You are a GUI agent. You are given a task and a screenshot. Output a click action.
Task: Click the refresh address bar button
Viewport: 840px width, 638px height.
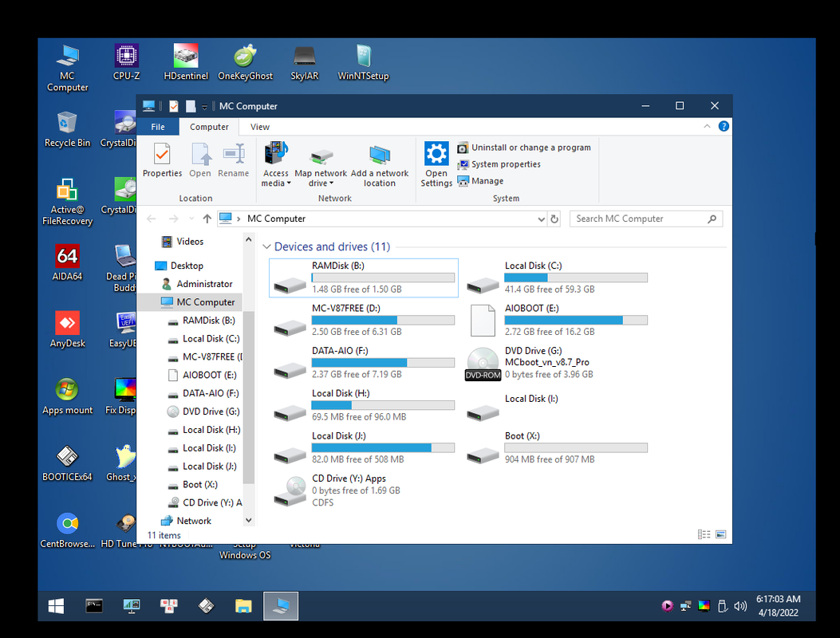click(554, 219)
